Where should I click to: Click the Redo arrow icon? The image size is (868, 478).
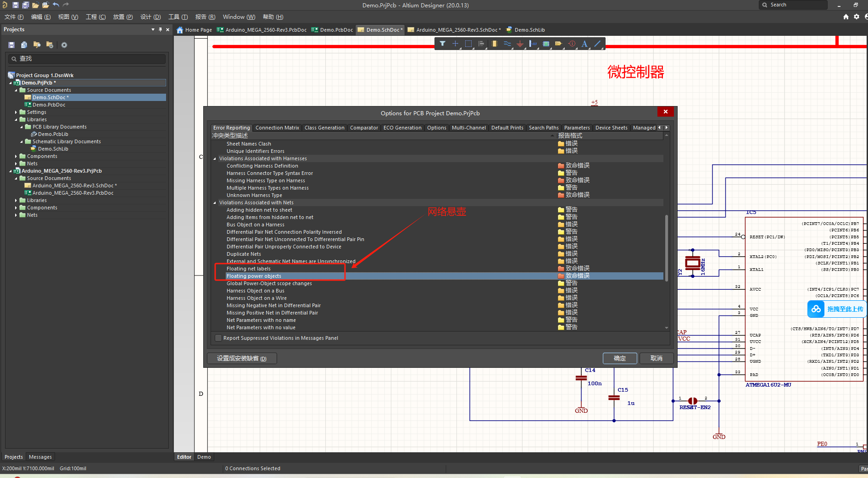[66, 5]
